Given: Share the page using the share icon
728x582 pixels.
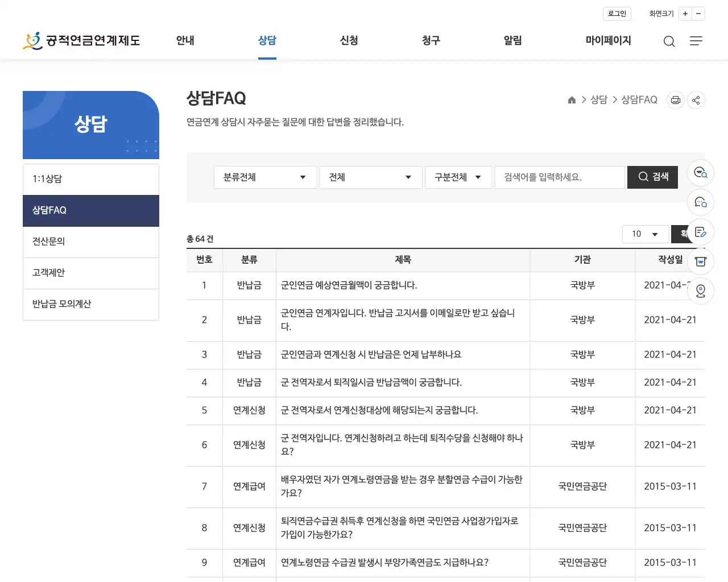Looking at the screenshot, I should (696, 100).
